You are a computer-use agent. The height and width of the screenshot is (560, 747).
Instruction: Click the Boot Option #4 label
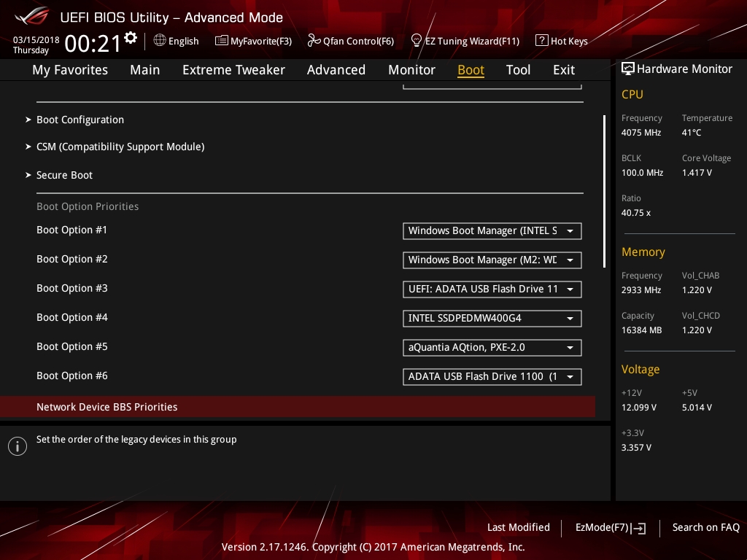pyautogui.click(x=72, y=318)
